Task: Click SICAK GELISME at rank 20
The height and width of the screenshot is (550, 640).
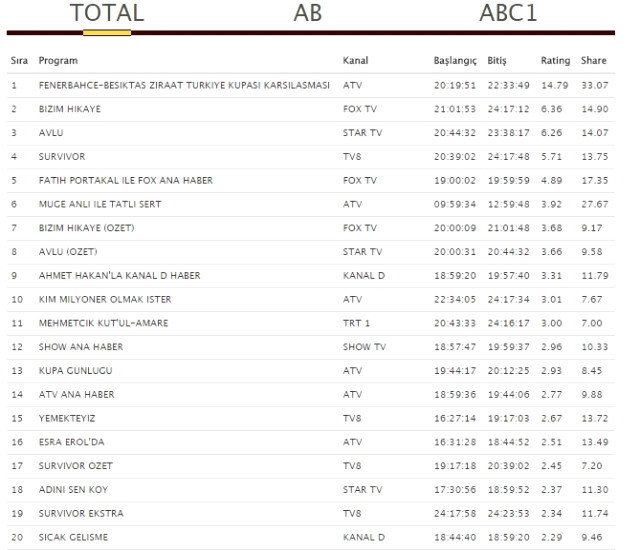Action: 73,537
